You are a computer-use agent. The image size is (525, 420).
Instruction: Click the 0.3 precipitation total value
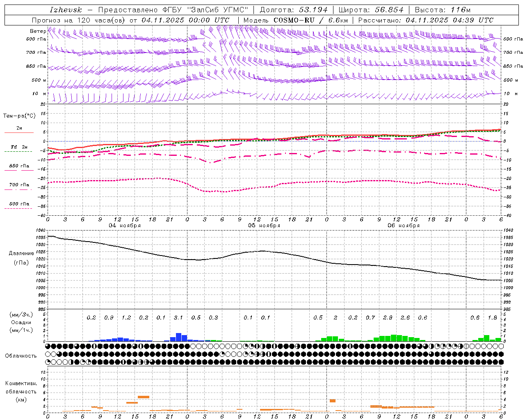click(x=213, y=318)
